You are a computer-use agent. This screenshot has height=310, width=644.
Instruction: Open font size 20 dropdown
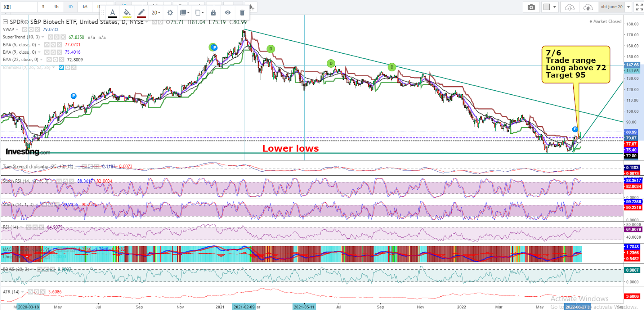pos(156,13)
